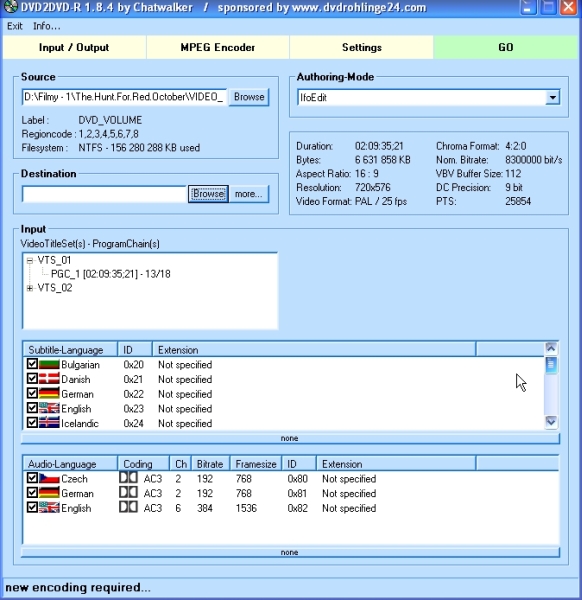Click the Dolby icon for English audio
The height and width of the screenshot is (600, 582).
tap(128, 507)
